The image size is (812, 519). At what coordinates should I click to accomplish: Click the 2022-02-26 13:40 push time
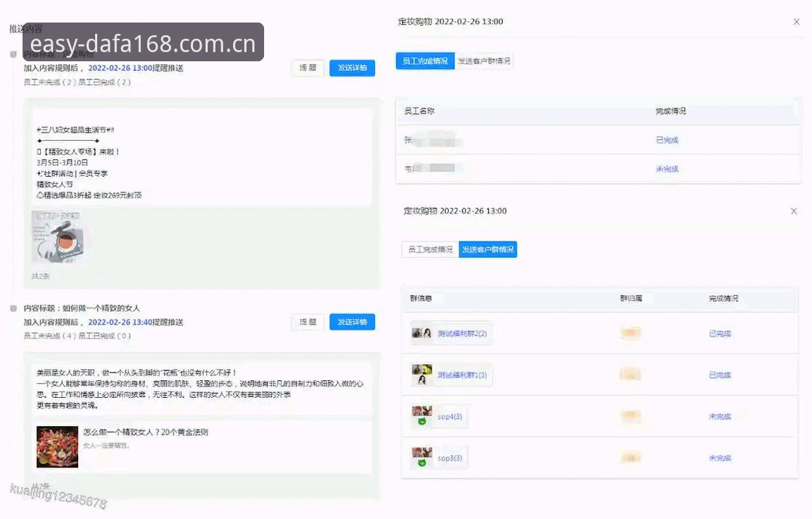[x=120, y=322]
